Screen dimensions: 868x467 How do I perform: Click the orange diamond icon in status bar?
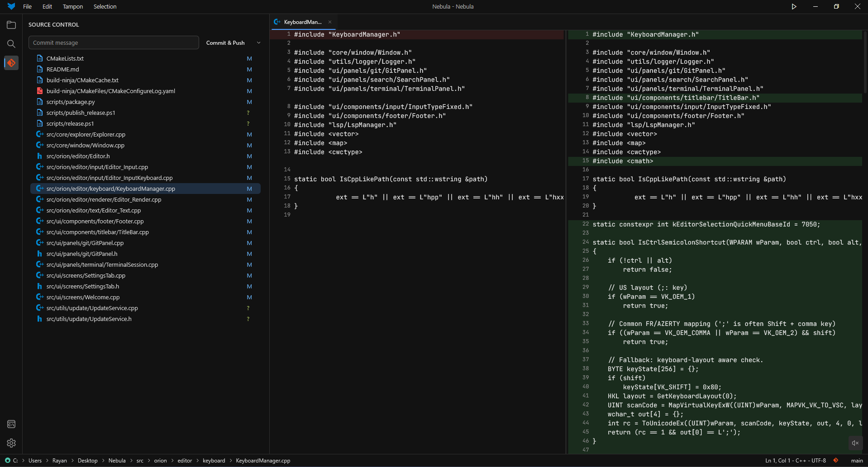pos(835,460)
